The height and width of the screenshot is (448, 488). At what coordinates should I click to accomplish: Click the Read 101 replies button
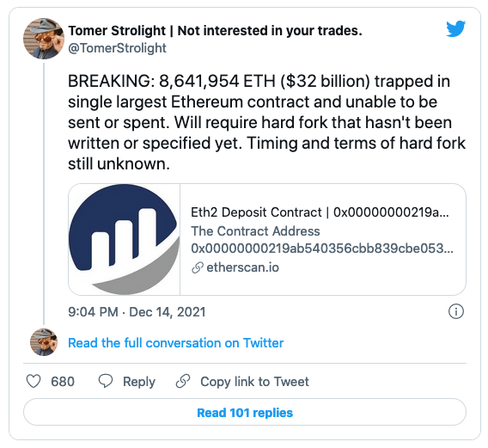coord(245,413)
